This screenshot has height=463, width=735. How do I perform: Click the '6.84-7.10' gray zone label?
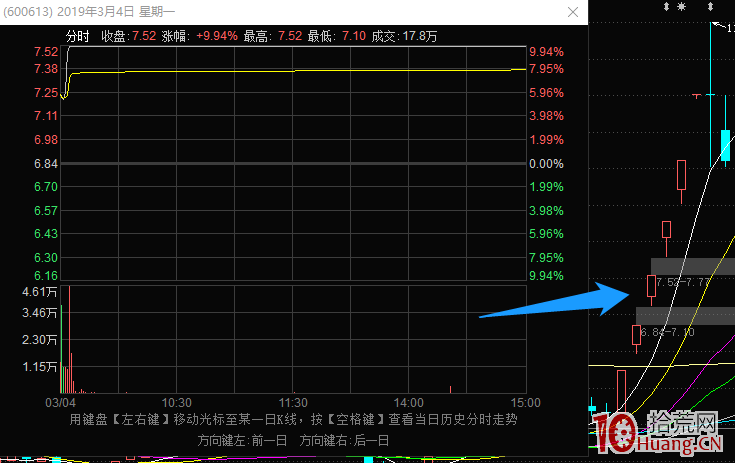pyautogui.click(x=668, y=332)
